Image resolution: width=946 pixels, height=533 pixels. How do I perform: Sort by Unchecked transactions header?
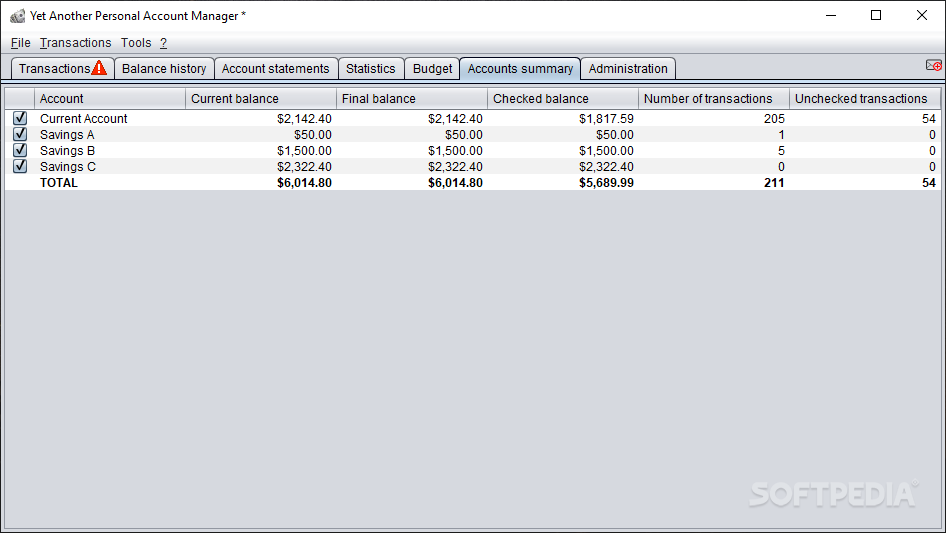tap(865, 98)
